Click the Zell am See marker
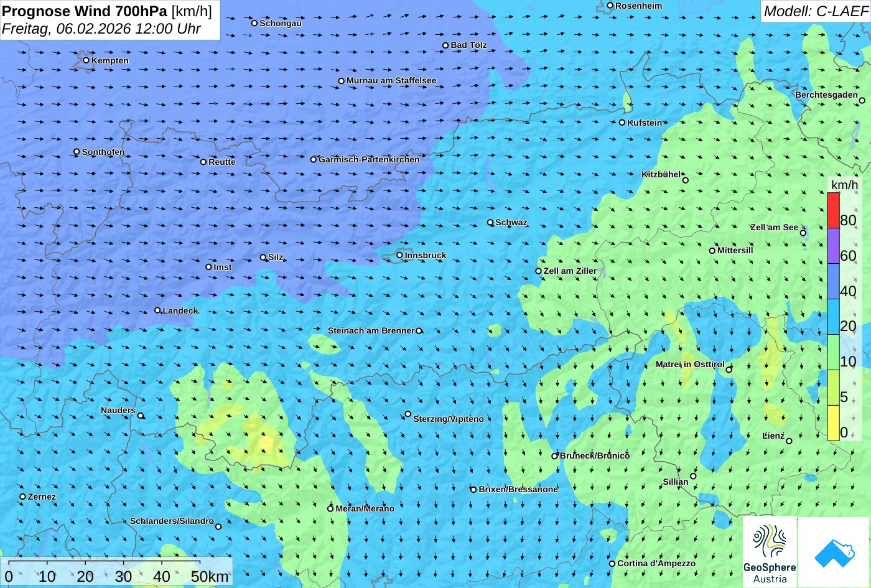This screenshot has height=588, width=871. (x=803, y=233)
